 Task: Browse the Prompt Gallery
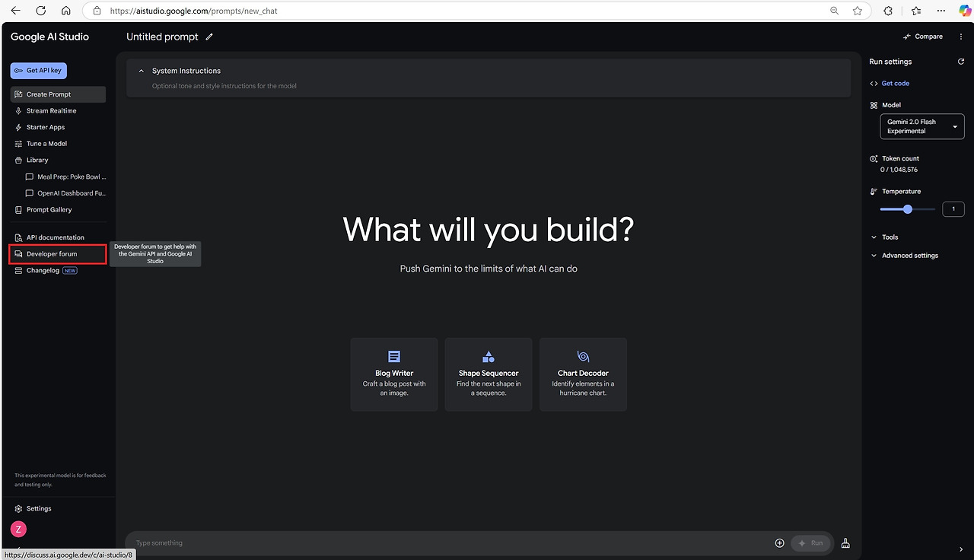(58, 210)
